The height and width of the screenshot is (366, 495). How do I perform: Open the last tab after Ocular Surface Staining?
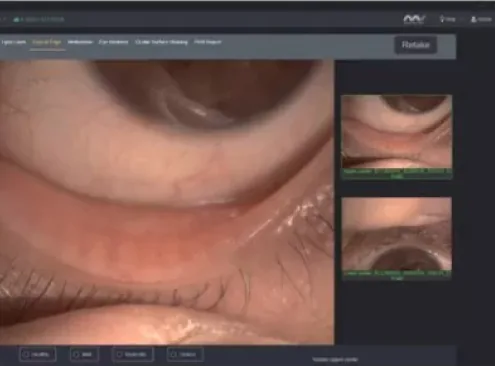click(208, 42)
